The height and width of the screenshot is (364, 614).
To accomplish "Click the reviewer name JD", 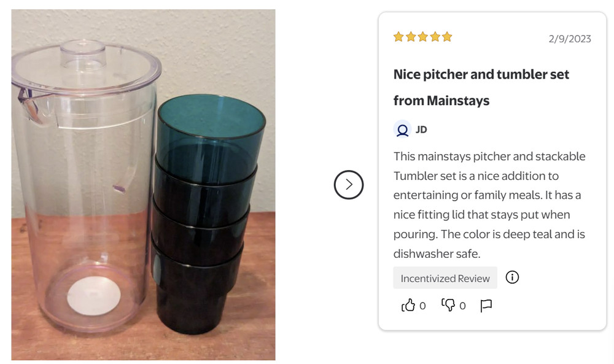I will click(x=421, y=130).
